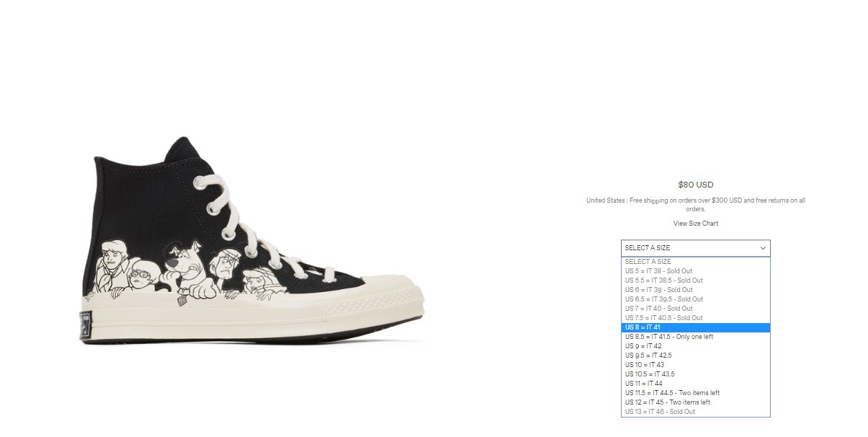Select US 8.5 = IT 41.5 option
Viewport: 868px width, 437px height.
(x=696, y=337)
